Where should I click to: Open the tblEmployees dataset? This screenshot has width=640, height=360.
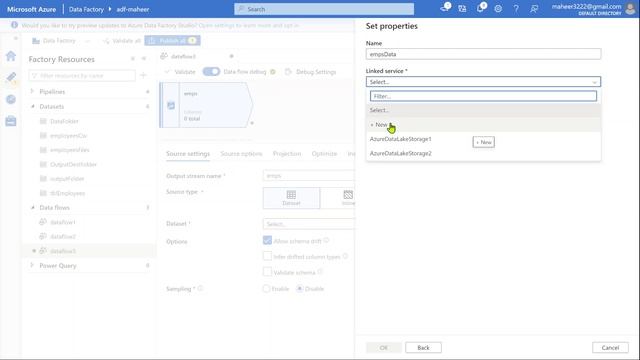[x=67, y=193]
